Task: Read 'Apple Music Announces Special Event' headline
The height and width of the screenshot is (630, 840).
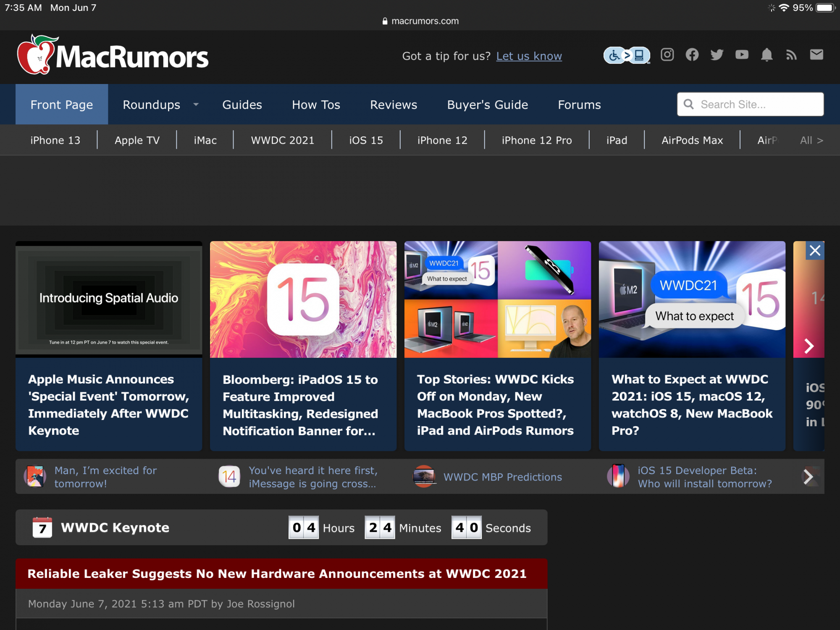Action: point(109,405)
